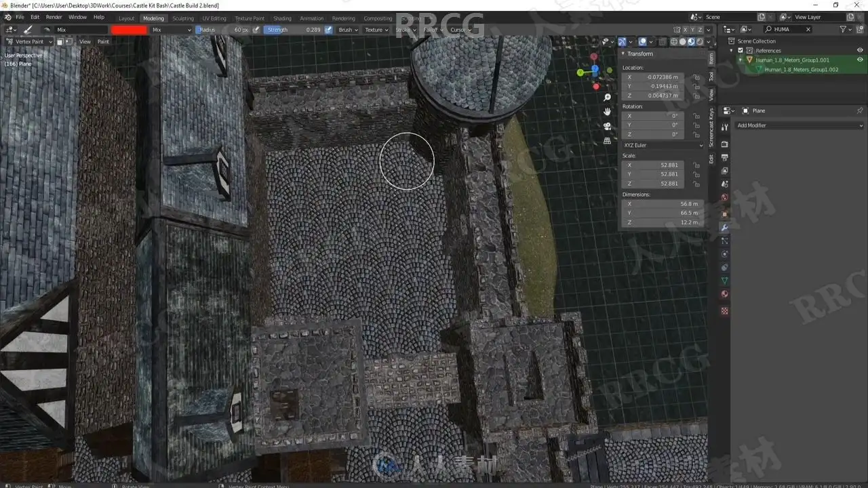Click the hand pan view icon
The width and height of the screenshot is (868, 488).
[607, 112]
